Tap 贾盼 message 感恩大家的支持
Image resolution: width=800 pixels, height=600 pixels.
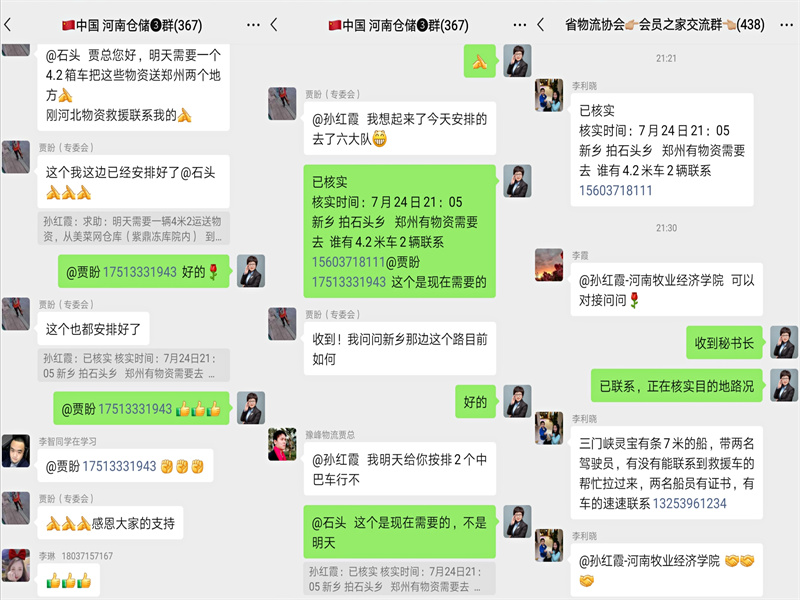[110, 523]
